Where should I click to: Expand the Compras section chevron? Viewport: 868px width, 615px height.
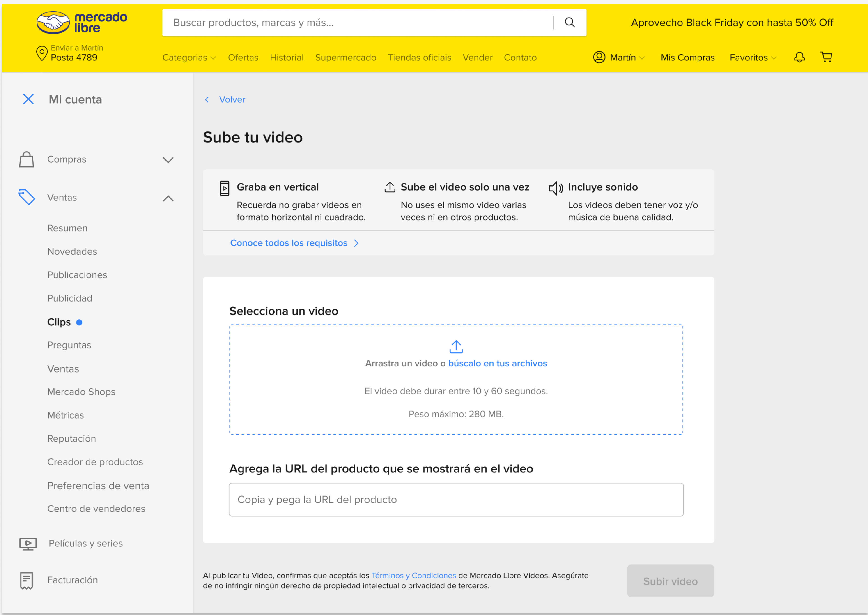168,160
